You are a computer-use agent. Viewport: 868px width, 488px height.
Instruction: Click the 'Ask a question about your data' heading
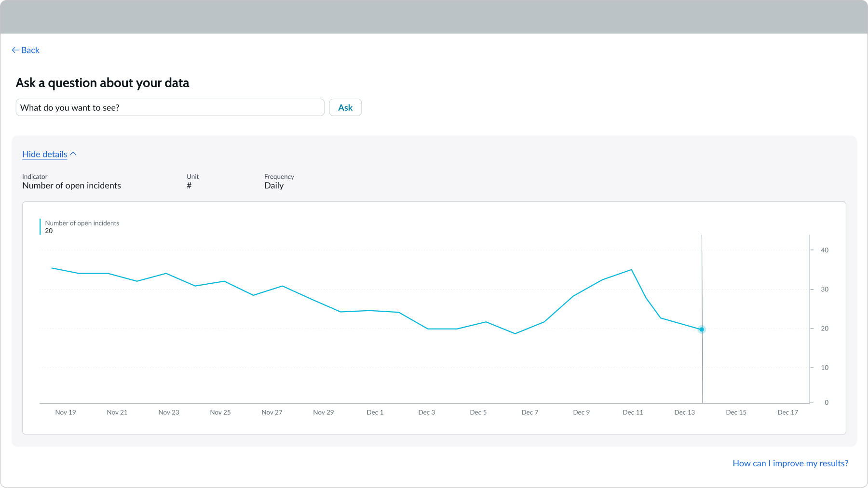click(103, 83)
